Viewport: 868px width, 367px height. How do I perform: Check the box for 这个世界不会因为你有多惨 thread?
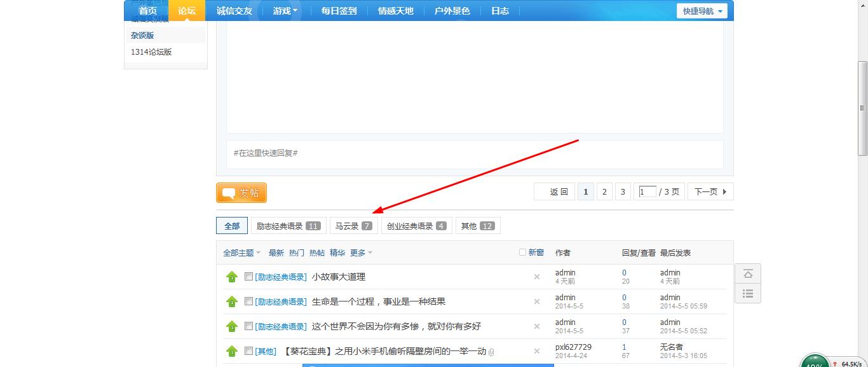pyautogui.click(x=248, y=326)
